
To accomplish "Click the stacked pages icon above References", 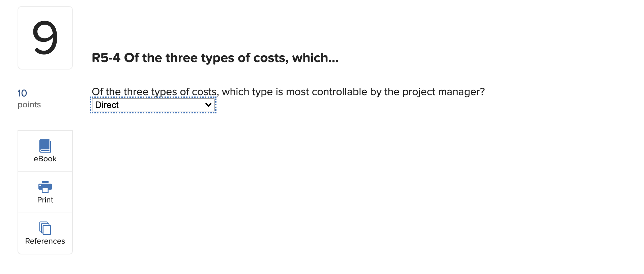I will point(45,228).
